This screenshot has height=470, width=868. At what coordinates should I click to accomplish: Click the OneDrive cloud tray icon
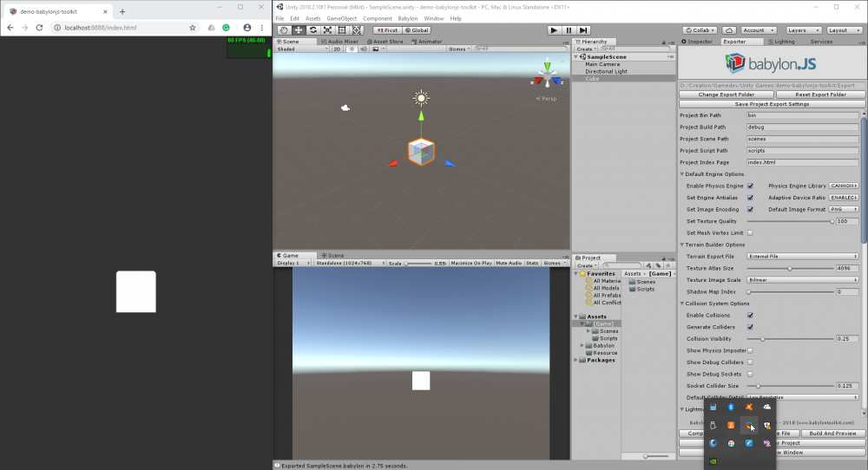pyautogui.click(x=766, y=407)
